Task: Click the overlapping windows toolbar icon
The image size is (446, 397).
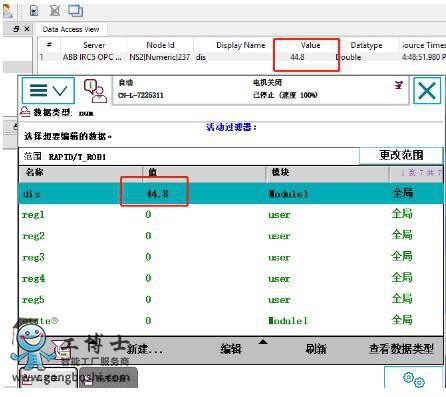Action: click(75, 11)
